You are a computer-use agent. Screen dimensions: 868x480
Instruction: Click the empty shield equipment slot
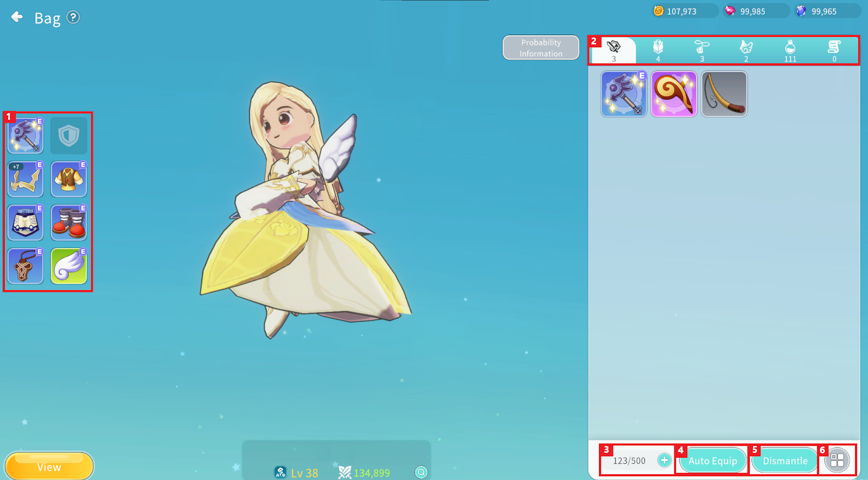(69, 136)
